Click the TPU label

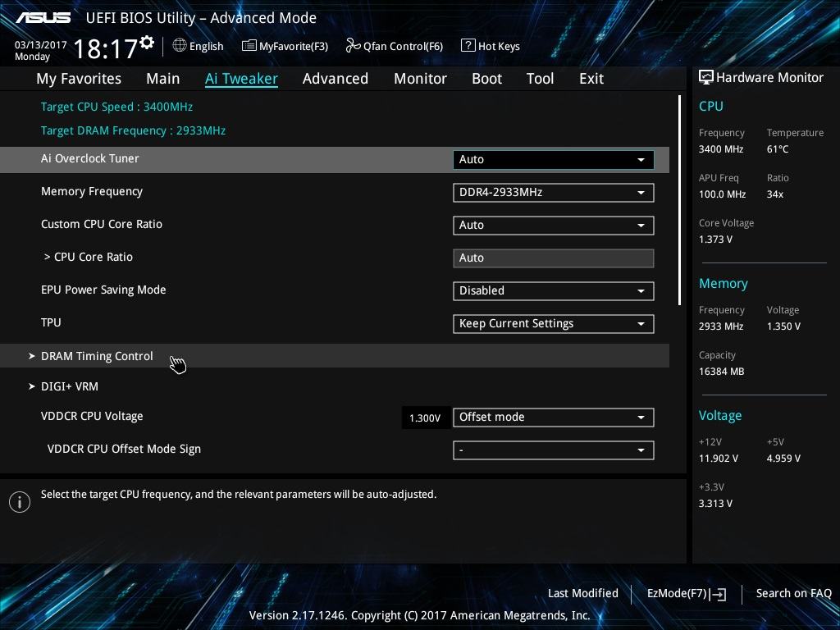pos(51,322)
